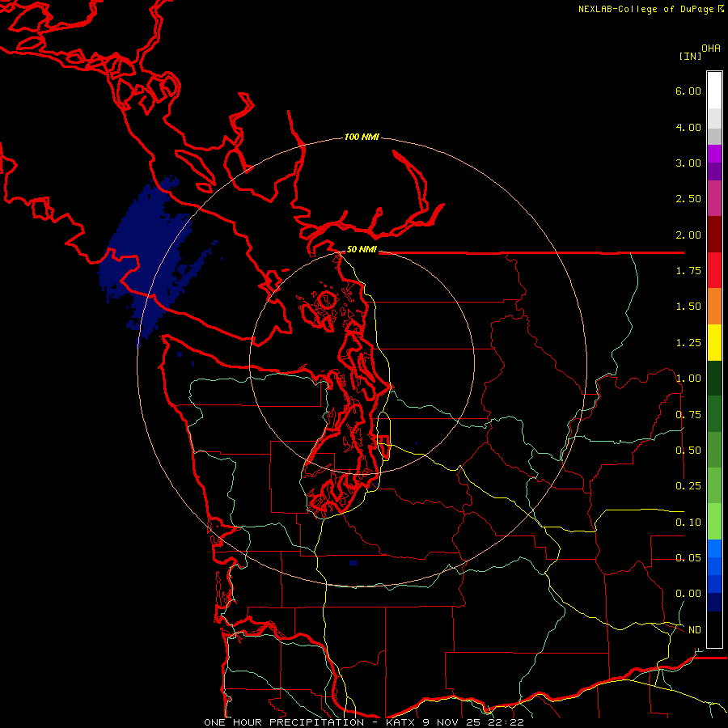Pick the dark red legend swatch
This screenshot has width=728, height=728.
click(714, 235)
